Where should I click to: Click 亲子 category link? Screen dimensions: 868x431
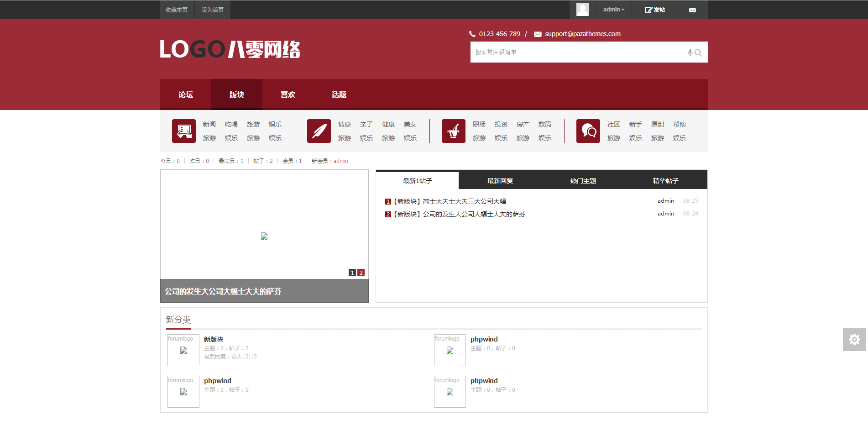(366, 124)
